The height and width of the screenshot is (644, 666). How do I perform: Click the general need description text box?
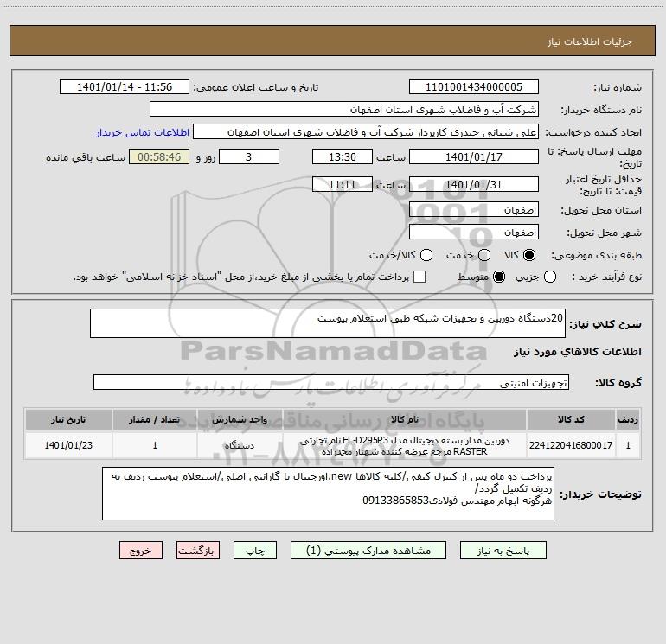328,323
